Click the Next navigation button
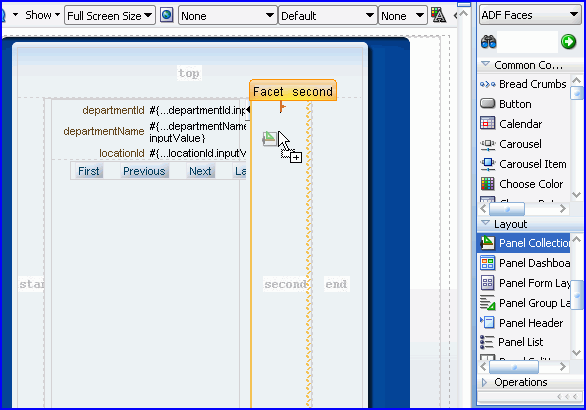The width and height of the screenshot is (586, 410). click(200, 171)
